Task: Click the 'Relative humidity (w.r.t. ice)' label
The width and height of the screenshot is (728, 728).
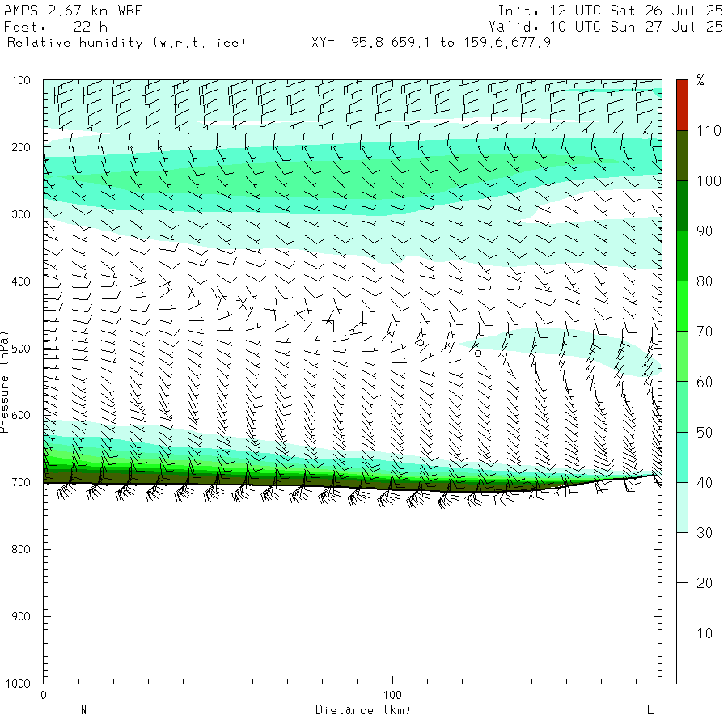Action: point(126,43)
